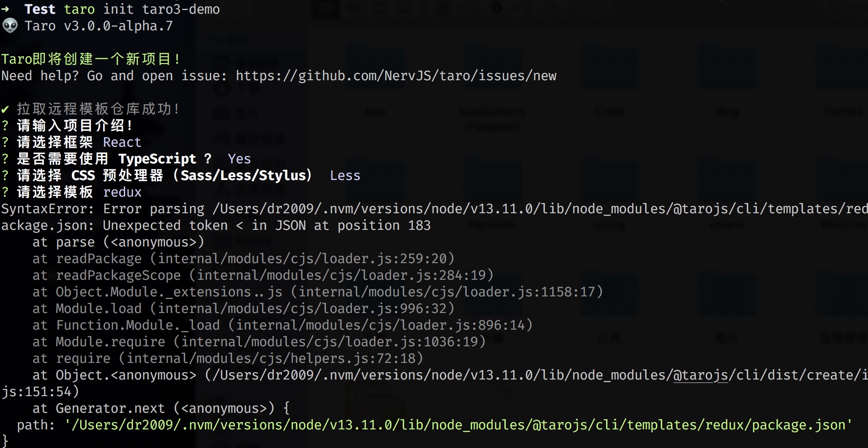Screen dimensions: 868x448
Task: Click the 'Need help? Go and open issue:' text
Action: pyautogui.click(x=114, y=76)
